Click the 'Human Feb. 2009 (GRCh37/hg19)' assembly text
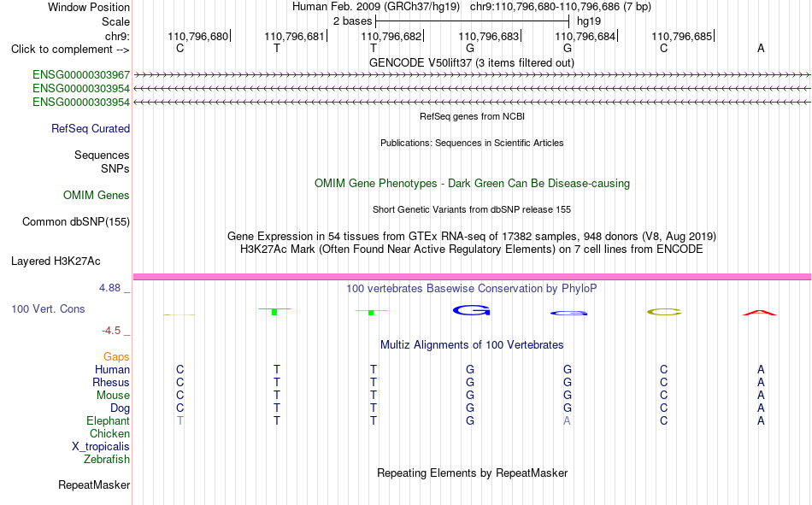This screenshot has height=505, width=812. 376,7
